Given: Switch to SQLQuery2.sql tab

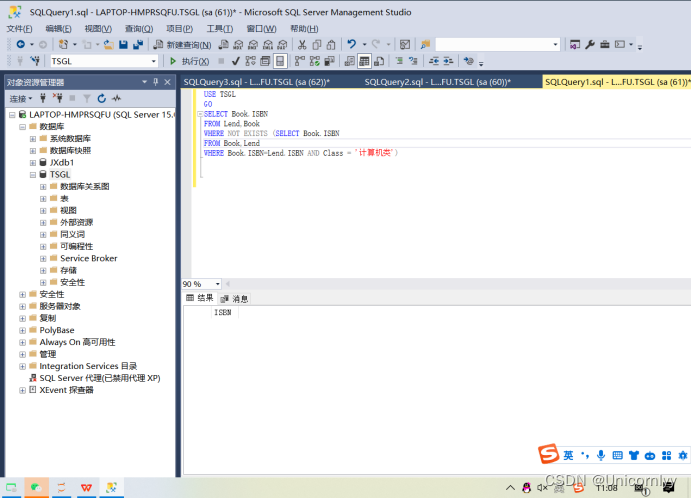Looking at the screenshot, I should tap(437, 82).
